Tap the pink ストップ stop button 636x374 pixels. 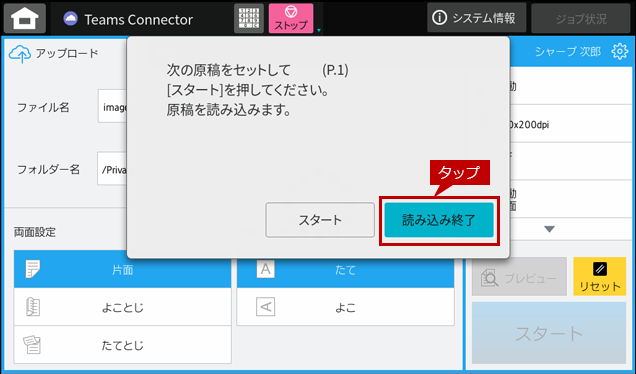coord(291,18)
